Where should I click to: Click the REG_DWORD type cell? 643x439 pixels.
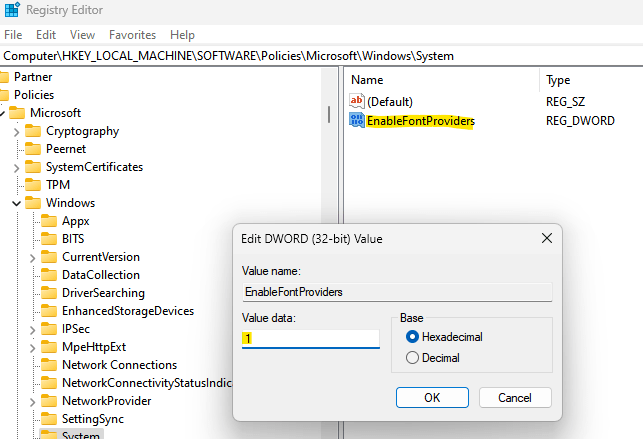pos(580,121)
